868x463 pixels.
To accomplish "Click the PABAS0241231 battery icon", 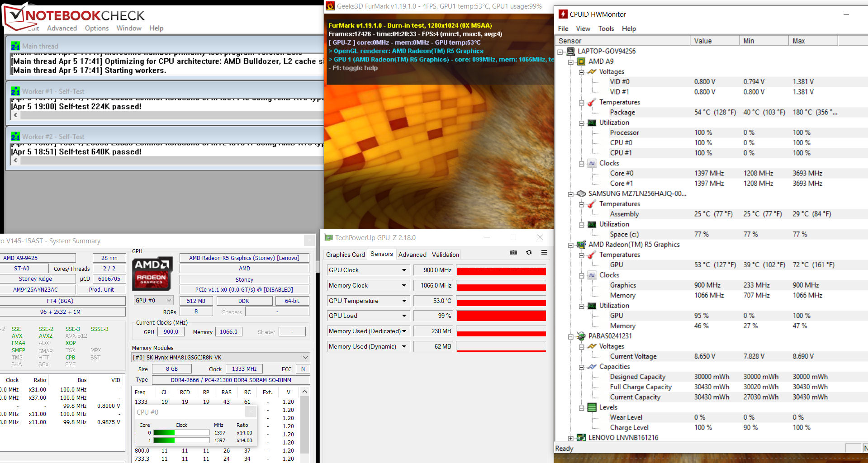I will pyautogui.click(x=581, y=336).
